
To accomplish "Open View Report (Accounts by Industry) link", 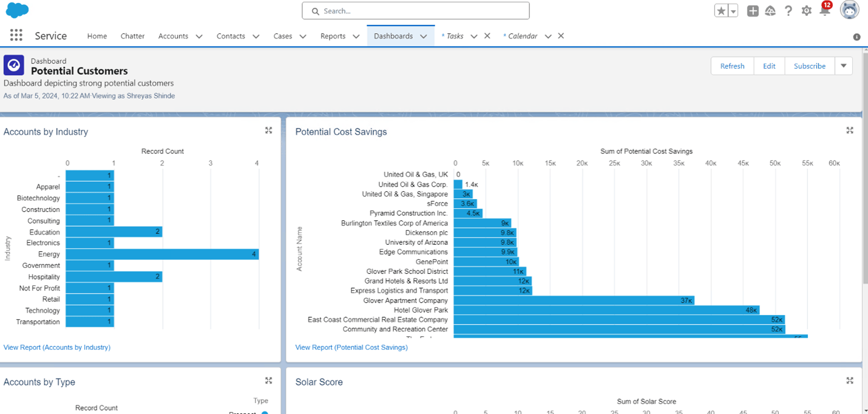I will [57, 347].
